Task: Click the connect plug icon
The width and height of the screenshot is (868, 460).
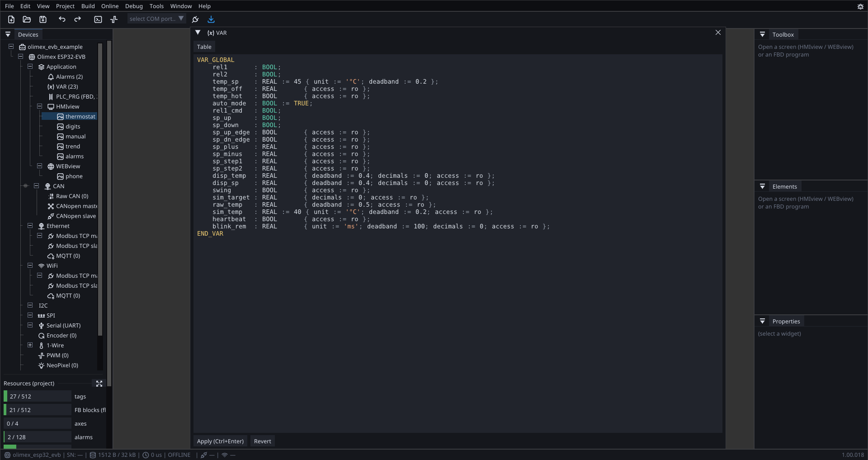Action: (195, 19)
